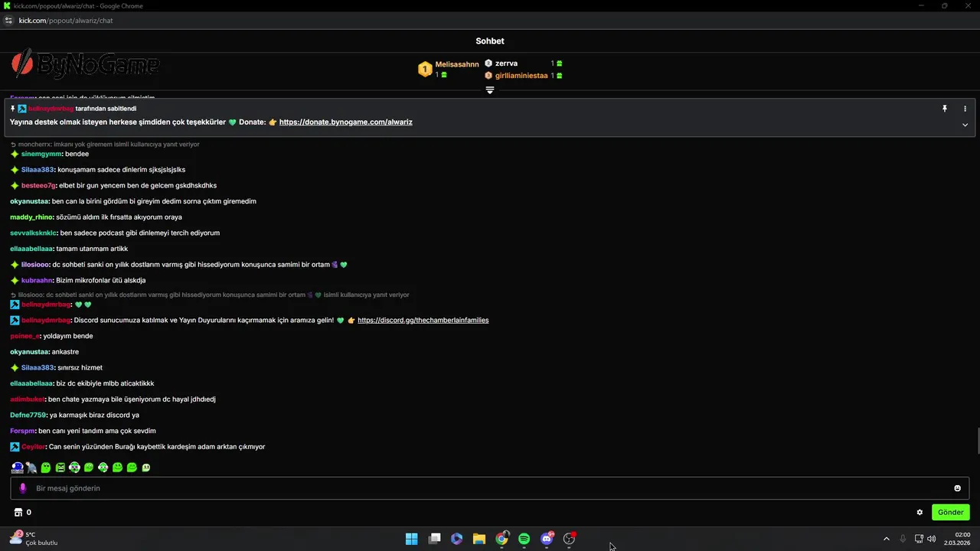Insert the blue character quick emote
The image size is (980, 551).
(x=17, y=467)
